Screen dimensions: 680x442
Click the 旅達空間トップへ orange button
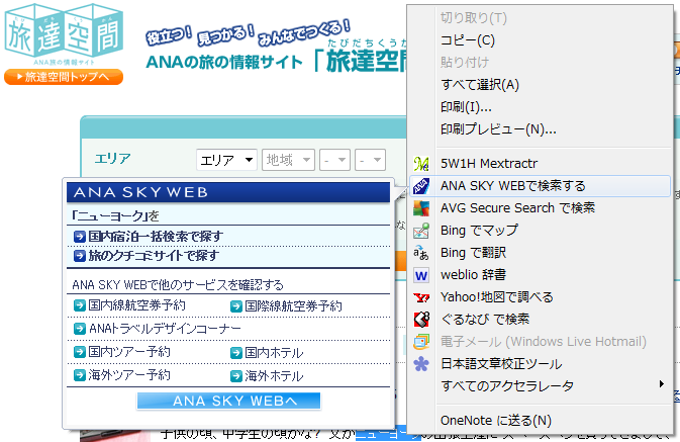(64, 77)
